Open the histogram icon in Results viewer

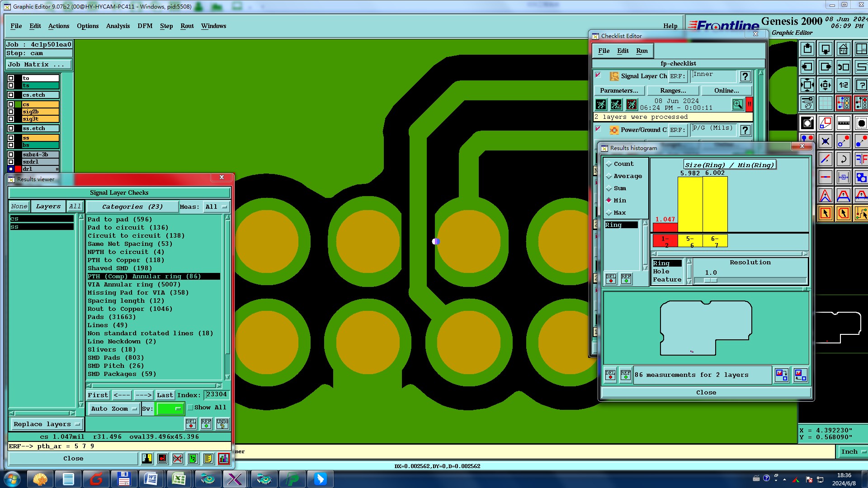pos(223,459)
